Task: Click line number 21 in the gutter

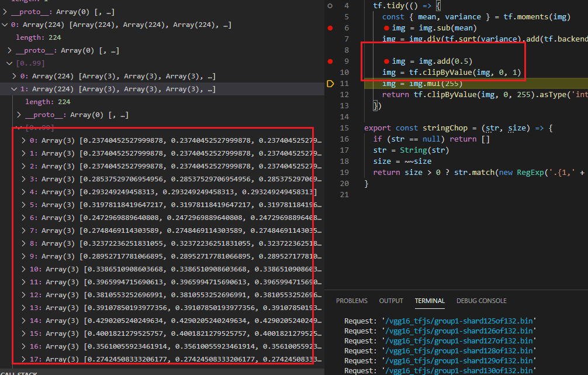Action: (344, 194)
